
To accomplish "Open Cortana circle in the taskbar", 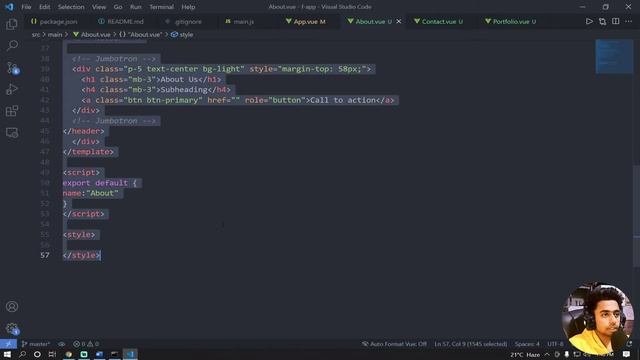I will point(37,354).
